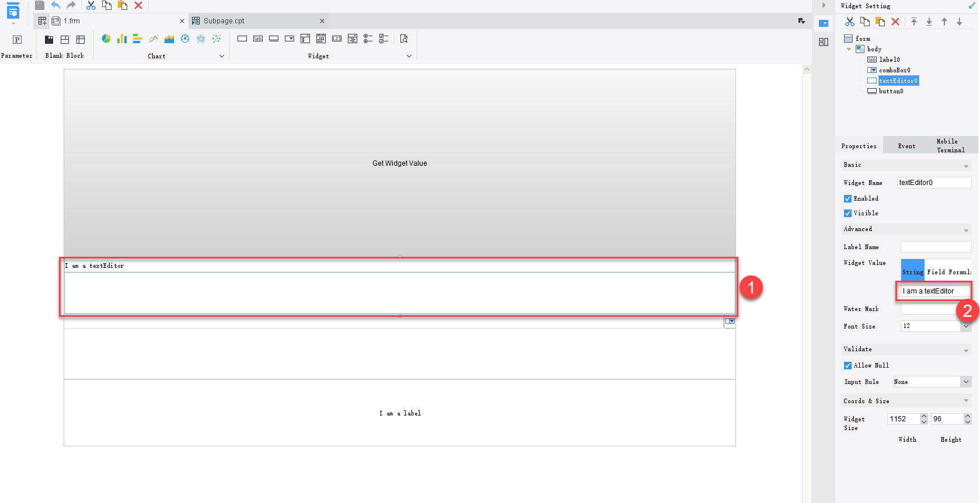Click the Parameter P icon

pyautogui.click(x=17, y=40)
